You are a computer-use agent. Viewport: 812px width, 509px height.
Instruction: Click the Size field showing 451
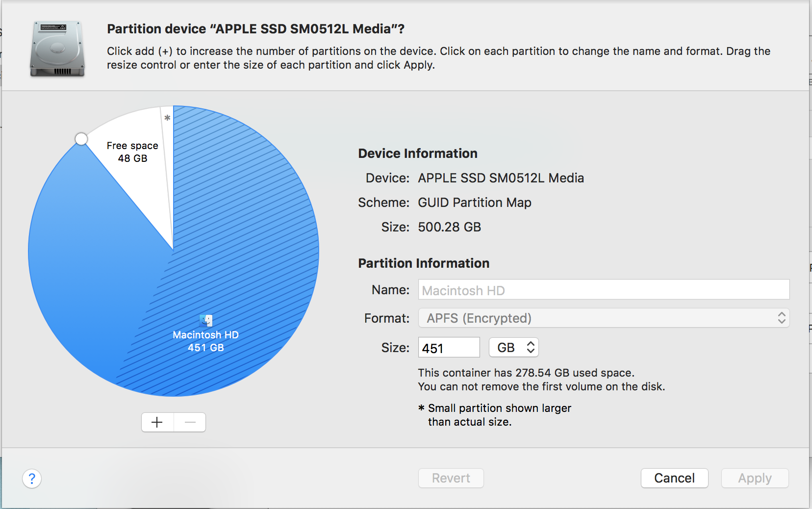pos(449,348)
